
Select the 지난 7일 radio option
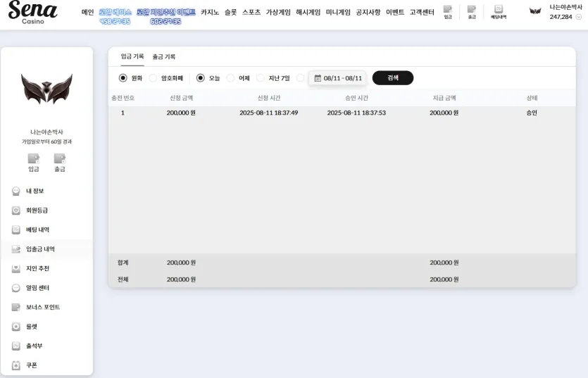click(261, 78)
